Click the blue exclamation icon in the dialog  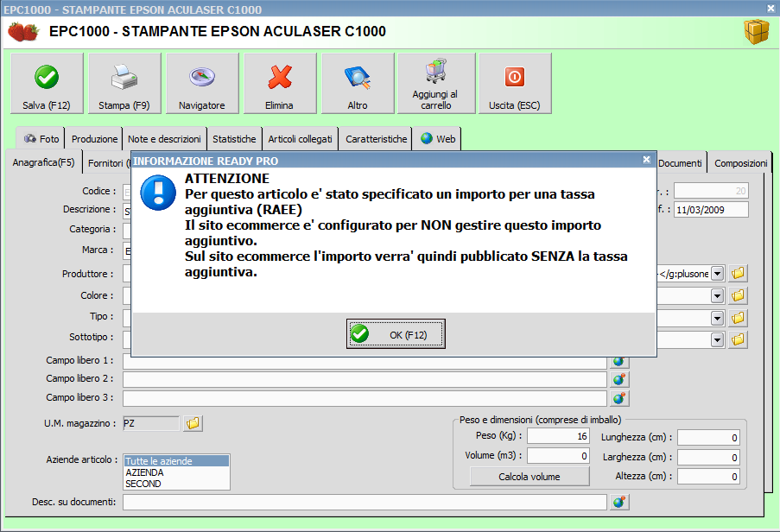(x=158, y=193)
